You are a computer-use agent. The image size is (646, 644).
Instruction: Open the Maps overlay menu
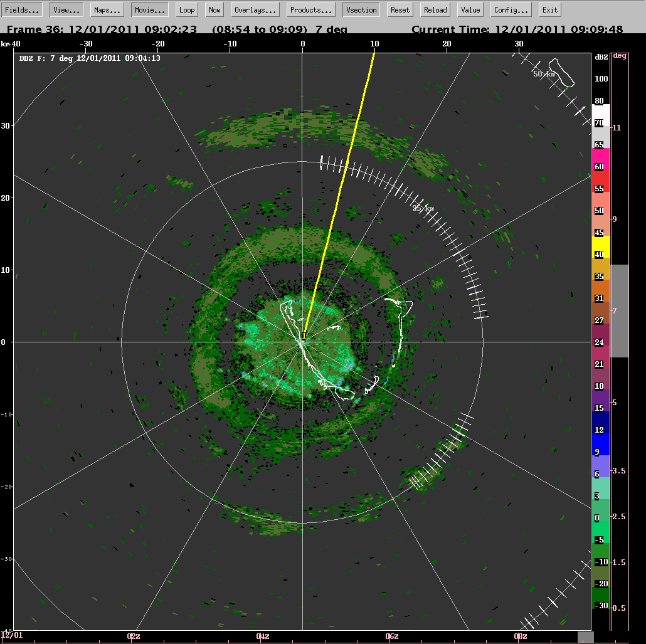point(106,9)
